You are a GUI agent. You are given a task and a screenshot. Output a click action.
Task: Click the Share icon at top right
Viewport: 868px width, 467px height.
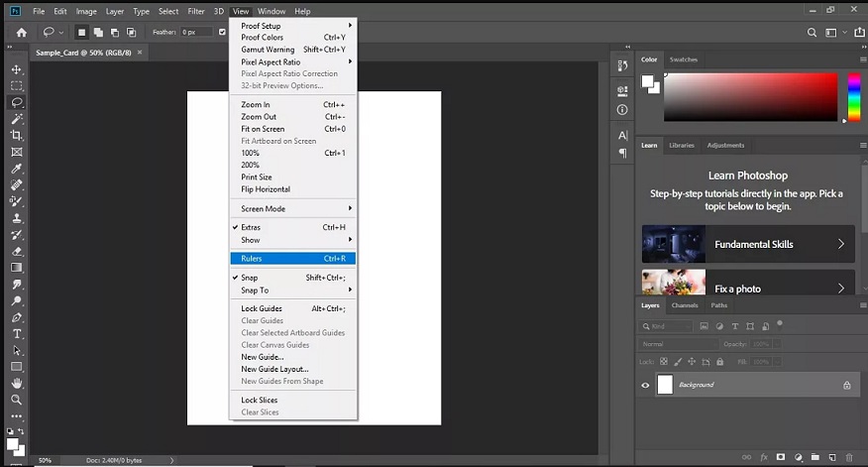tap(859, 33)
